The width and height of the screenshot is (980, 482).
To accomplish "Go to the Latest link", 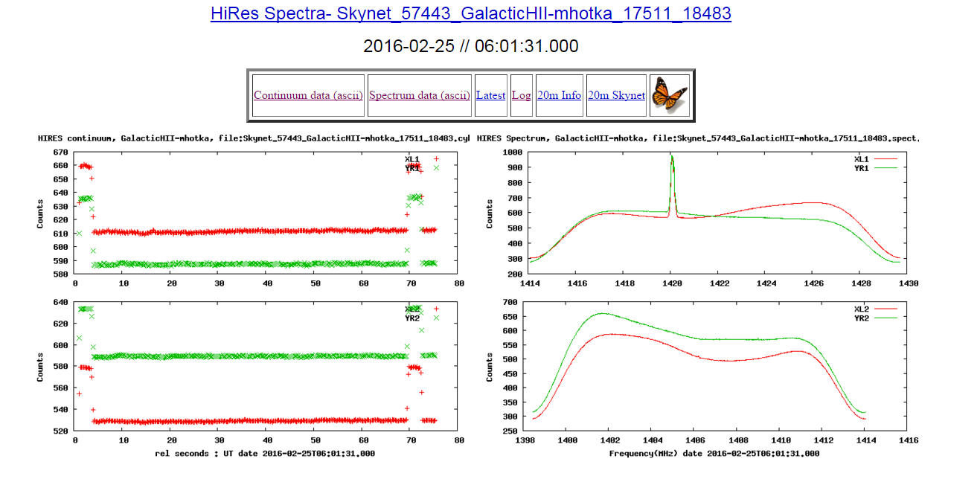I will pos(490,95).
